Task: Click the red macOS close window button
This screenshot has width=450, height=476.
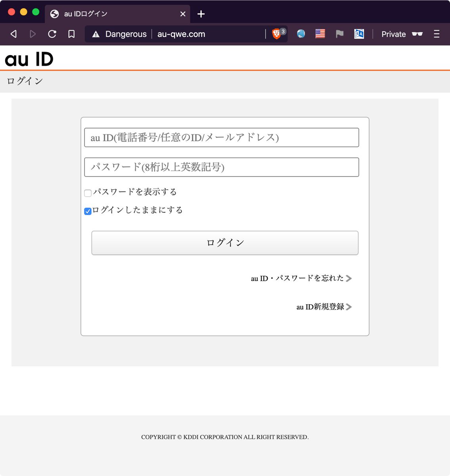Action: tap(12, 12)
